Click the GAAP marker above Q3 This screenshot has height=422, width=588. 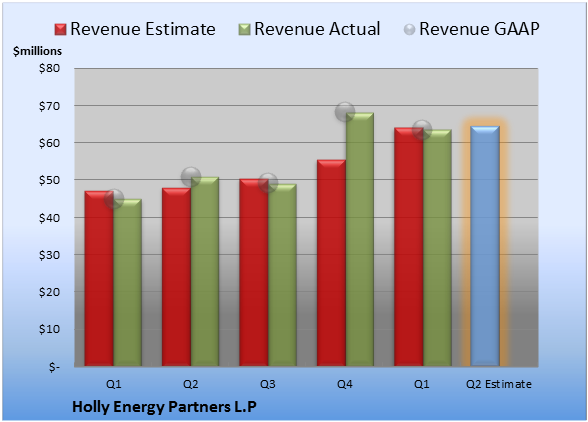tap(268, 183)
